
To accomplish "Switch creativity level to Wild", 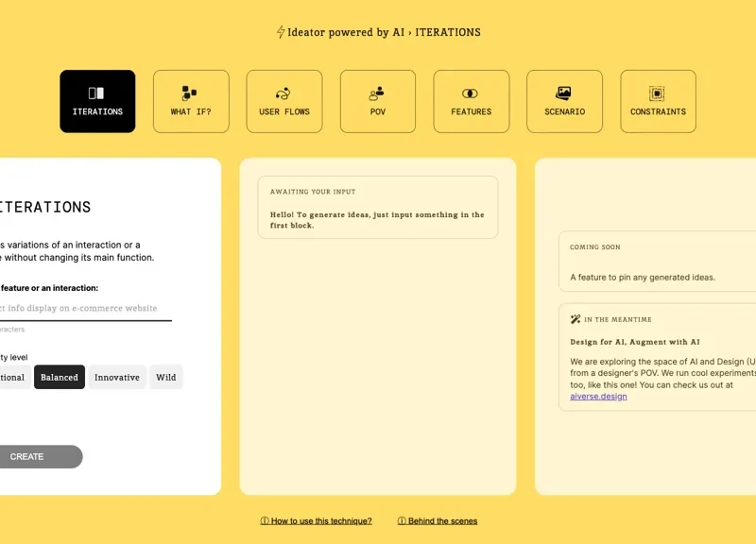I will 166,377.
